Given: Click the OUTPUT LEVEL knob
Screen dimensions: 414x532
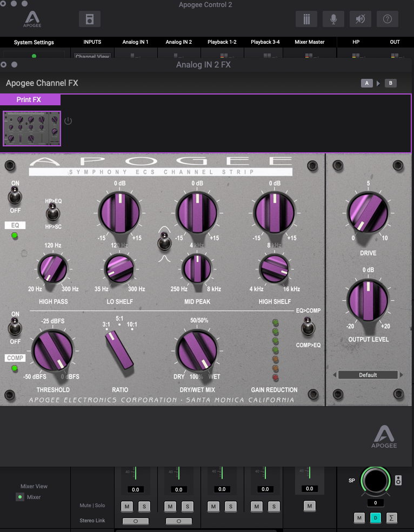Looking at the screenshot, I should (368, 300).
